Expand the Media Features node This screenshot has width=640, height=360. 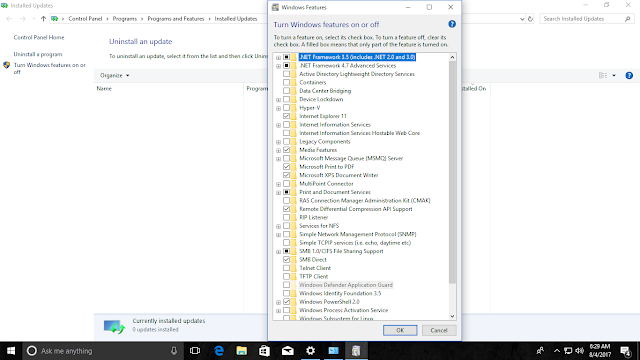278,150
